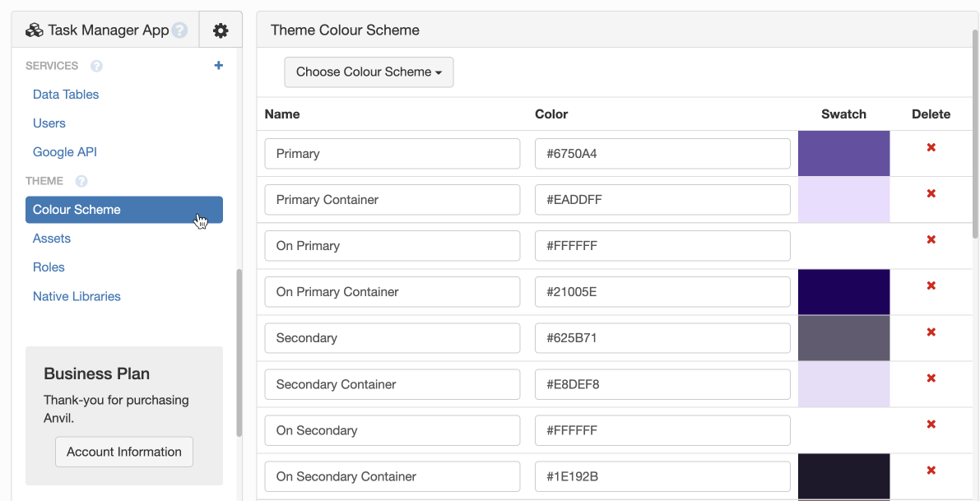Delete the Primary colour row

(x=931, y=148)
